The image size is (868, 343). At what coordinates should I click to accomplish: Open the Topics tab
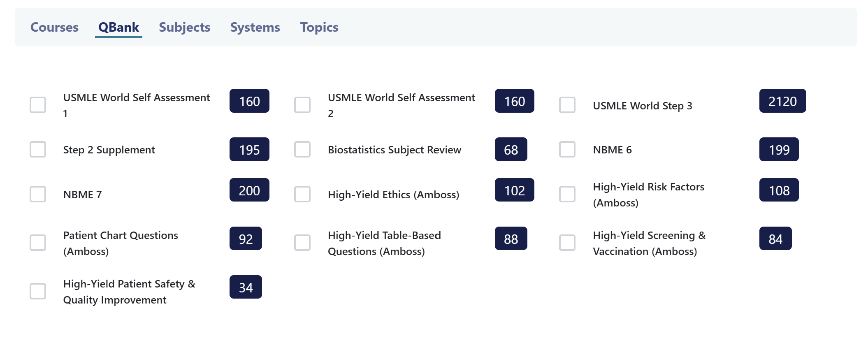(319, 27)
